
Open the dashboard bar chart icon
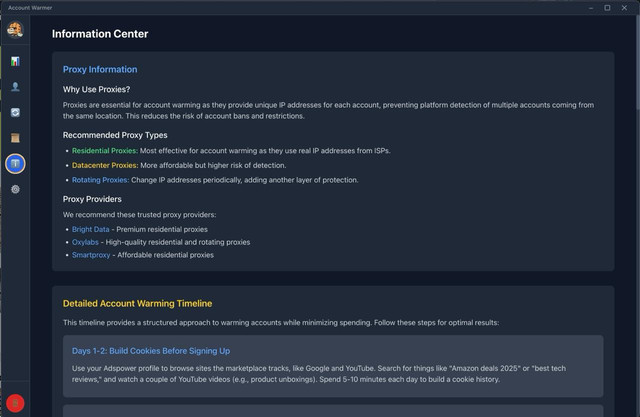[x=15, y=61]
